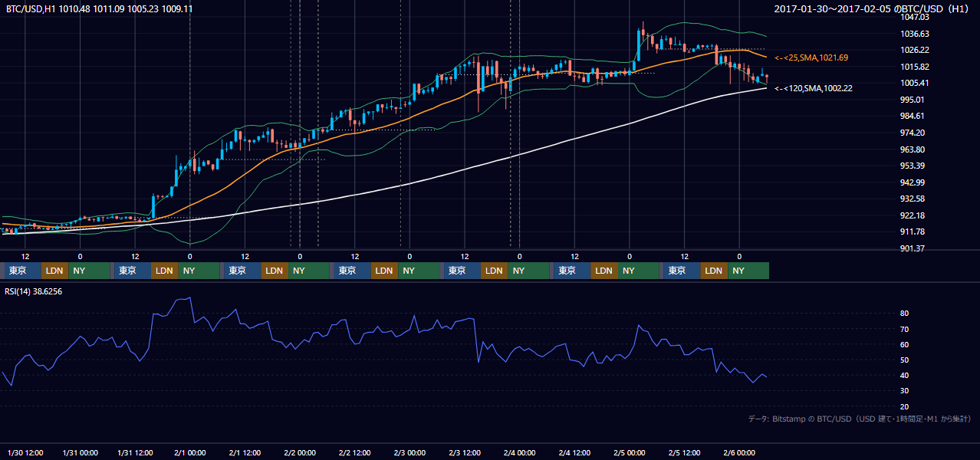The width and height of the screenshot is (980, 460).
Task: Click price axis value 953.39
Action: click(913, 166)
